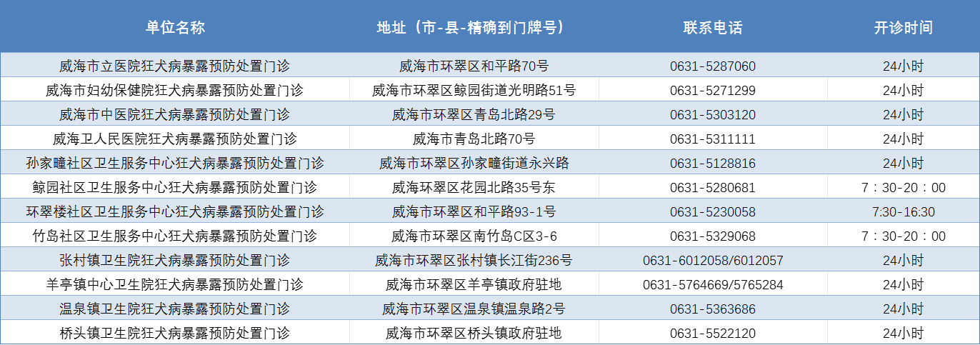This screenshot has width=980, height=345.
Task: Select 孙家疃社区卫生服务中心 clinic name cell
Action: click(x=175, y=164)
